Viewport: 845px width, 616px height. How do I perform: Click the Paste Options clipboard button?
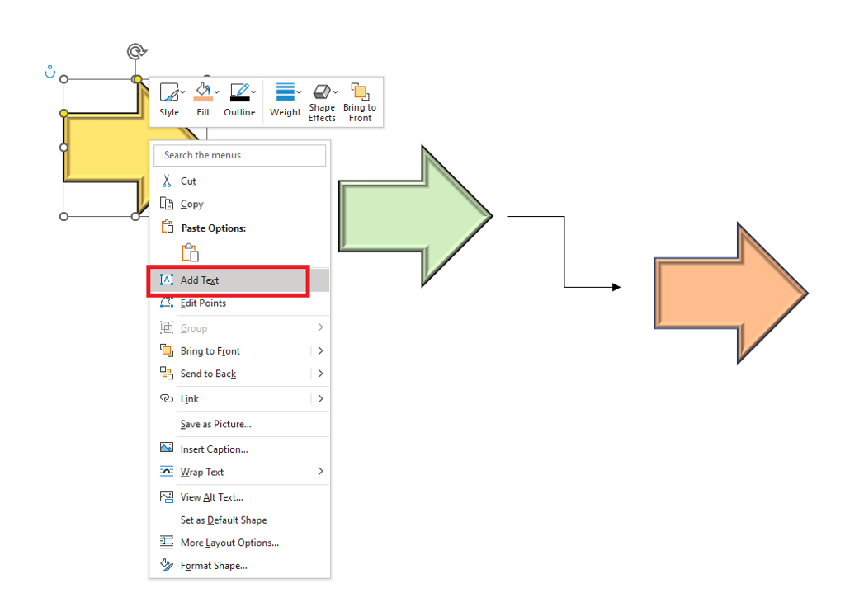[x=191, y=252]
